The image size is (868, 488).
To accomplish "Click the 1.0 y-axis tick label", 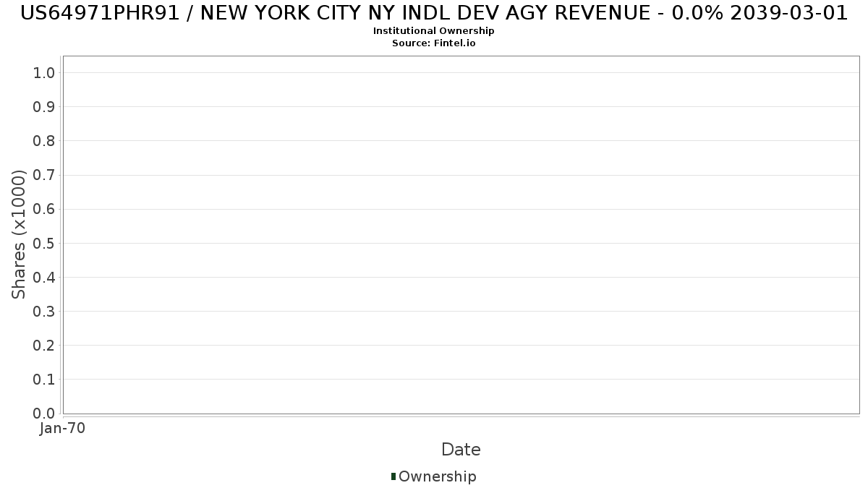I will click(x=44, y=72).
